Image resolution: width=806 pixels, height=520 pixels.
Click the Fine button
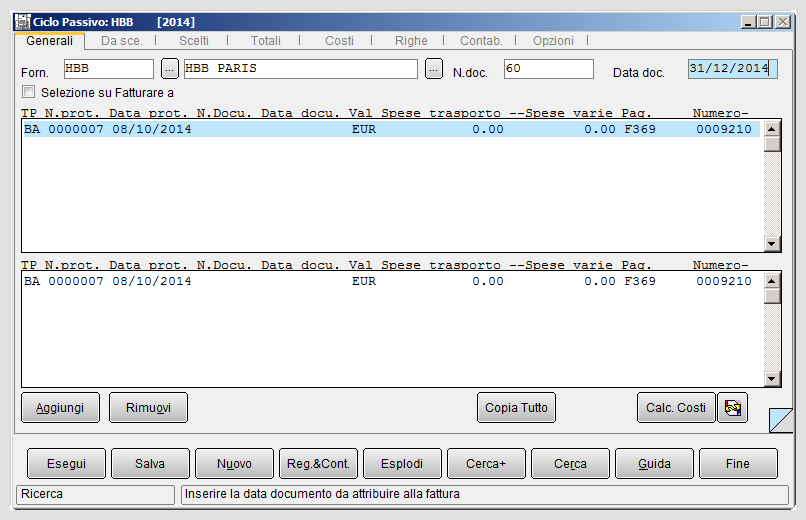click(738, 464)
